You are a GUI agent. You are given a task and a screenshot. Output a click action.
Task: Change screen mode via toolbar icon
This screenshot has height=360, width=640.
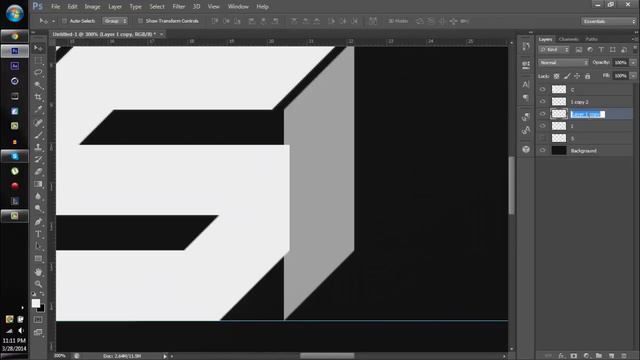pyautogui.click(x=38, y=332)
